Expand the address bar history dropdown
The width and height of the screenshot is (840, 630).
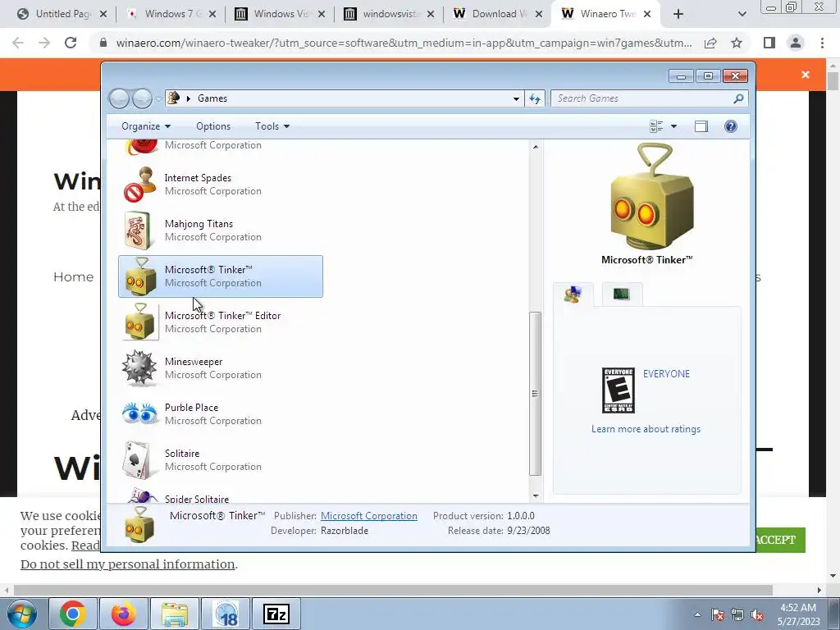516,98
